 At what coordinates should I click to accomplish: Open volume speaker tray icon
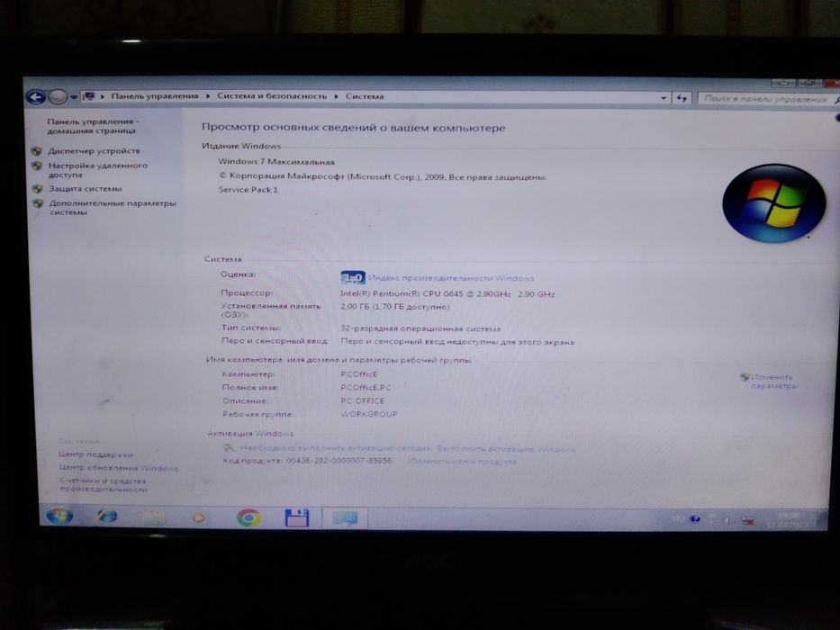pos(729,520)
